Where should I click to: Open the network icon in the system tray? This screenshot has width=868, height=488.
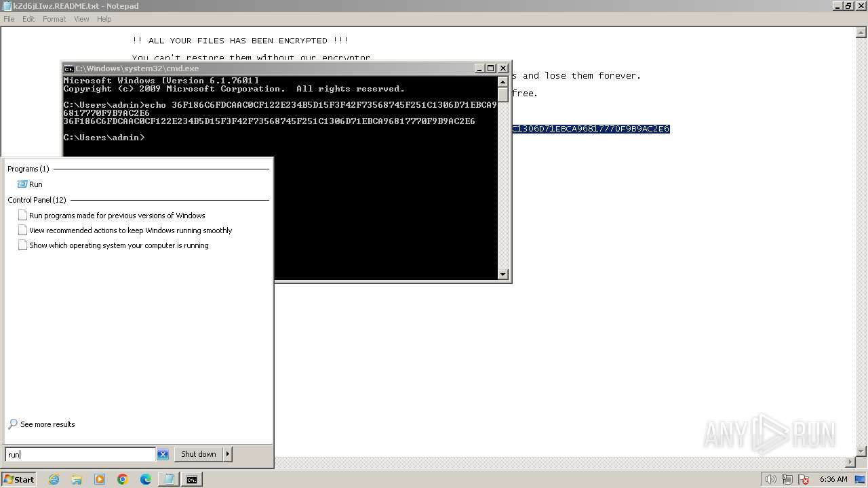coord(787,479)
